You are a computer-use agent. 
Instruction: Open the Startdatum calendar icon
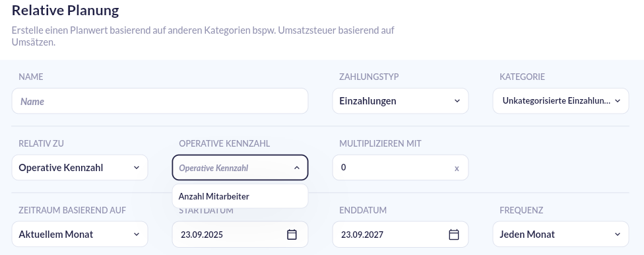coord(292,235)
